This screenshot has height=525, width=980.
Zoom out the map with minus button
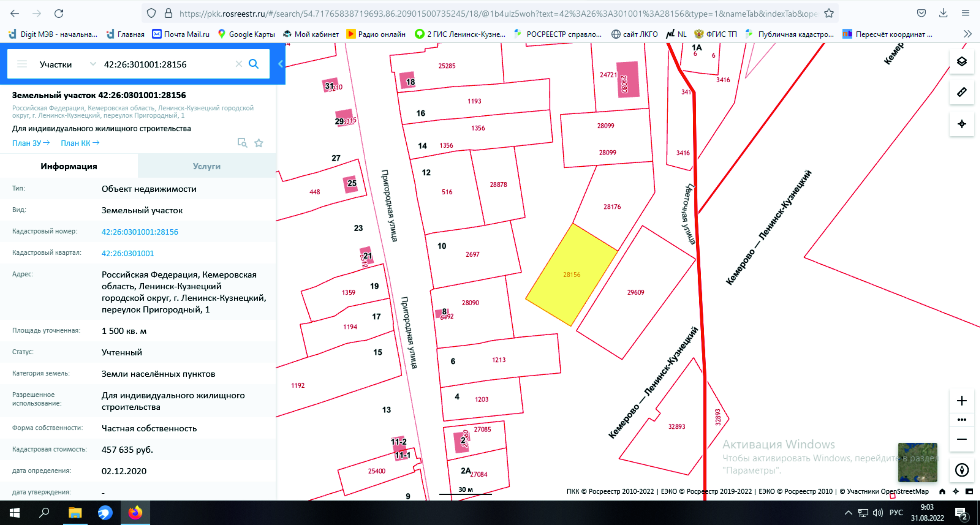click(961, 440)
